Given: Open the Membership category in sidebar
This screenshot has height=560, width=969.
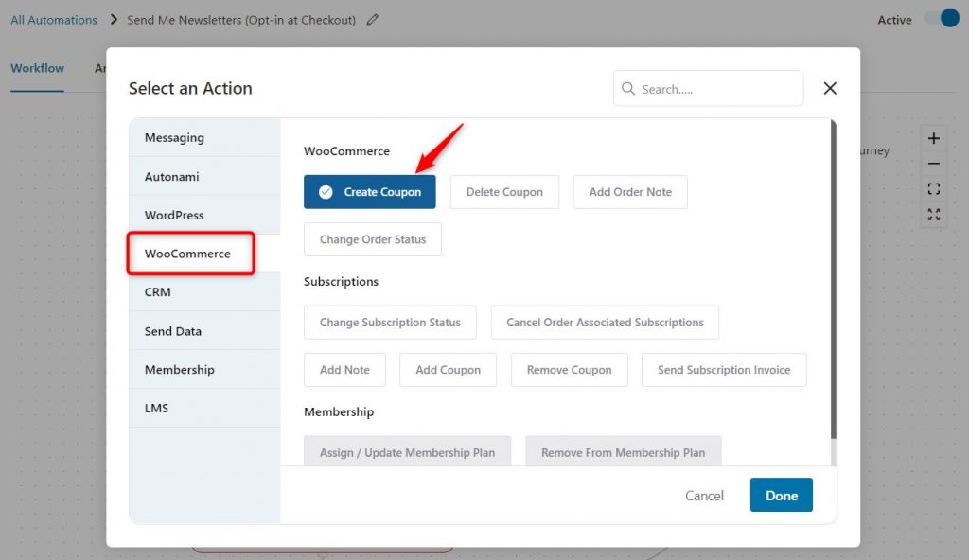Looking at the screenshot, I should 204,369.
